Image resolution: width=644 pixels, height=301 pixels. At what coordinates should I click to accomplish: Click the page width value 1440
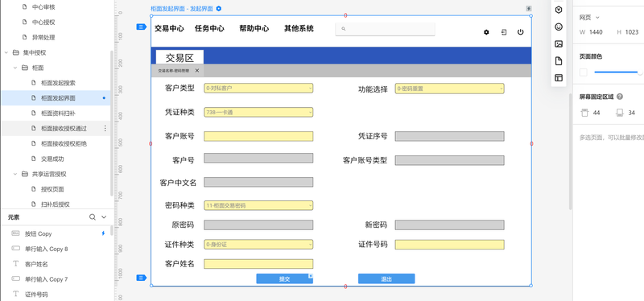pos(596,32)
